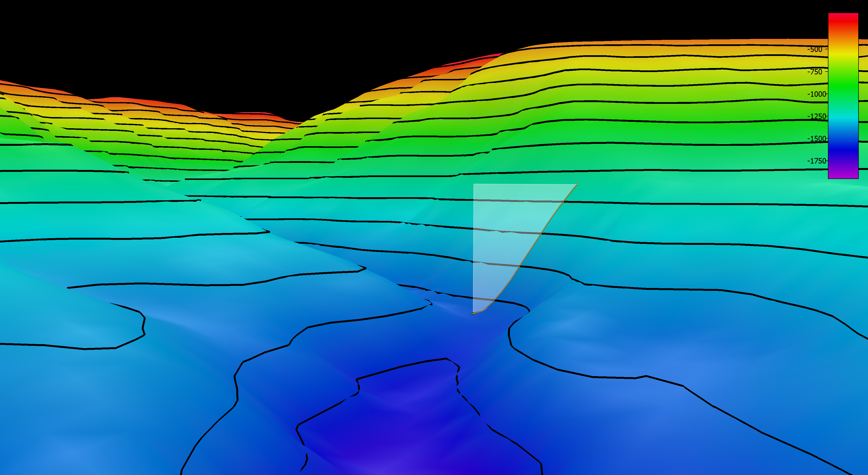This screenshot has height=475, width=868.
Task: Select the -1250 legend value
Action: (x=817, y=116)
